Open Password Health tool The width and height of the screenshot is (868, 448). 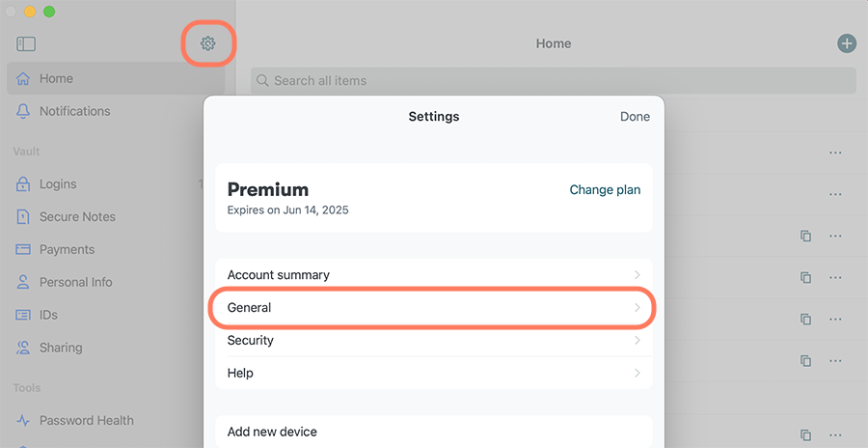tap(87, 420)
